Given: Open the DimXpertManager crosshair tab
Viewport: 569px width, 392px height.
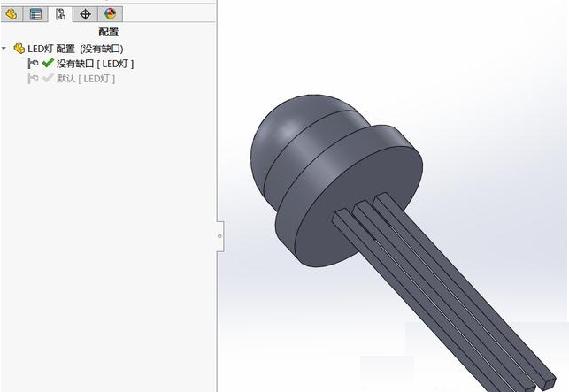Looking at the screenshot, I should (85, 14).
